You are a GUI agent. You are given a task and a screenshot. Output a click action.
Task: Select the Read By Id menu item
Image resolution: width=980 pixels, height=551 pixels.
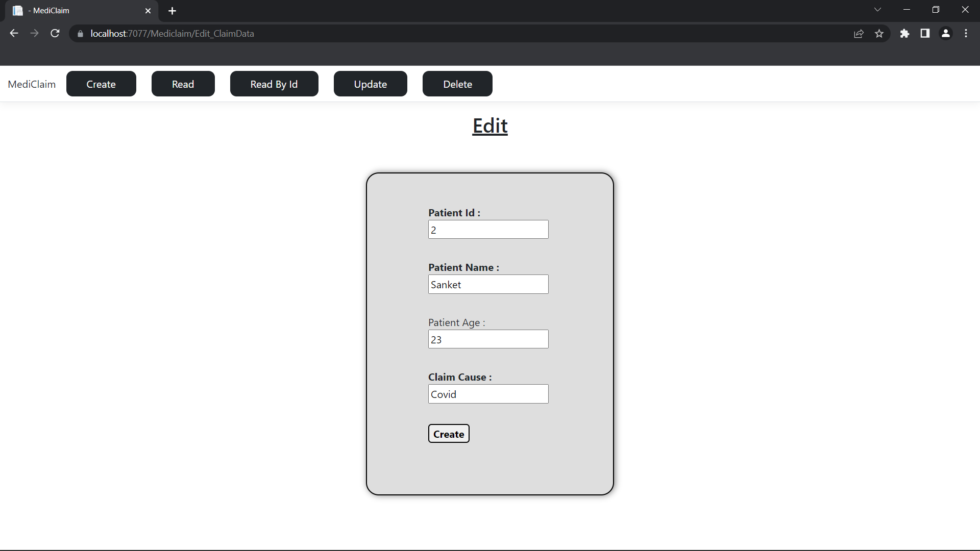[x=274, y=84]
